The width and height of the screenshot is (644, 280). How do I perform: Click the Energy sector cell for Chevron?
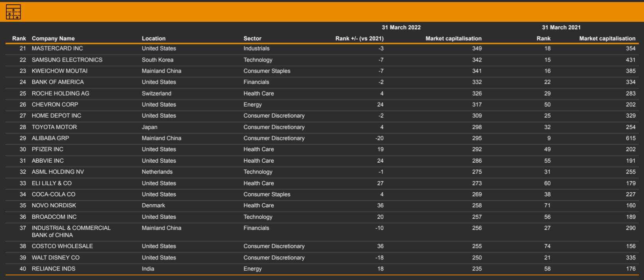tap(252, 105)
